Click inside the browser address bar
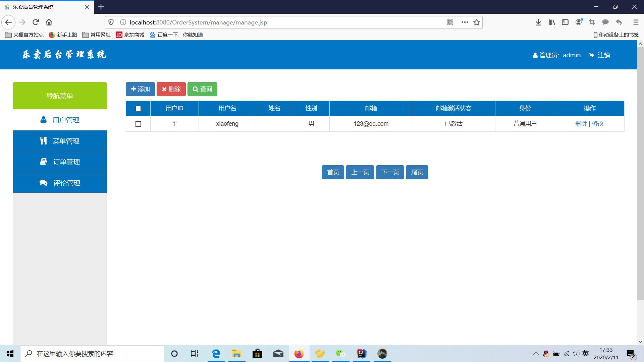Screen dimensions: 644x362 [x=235, y=22]
